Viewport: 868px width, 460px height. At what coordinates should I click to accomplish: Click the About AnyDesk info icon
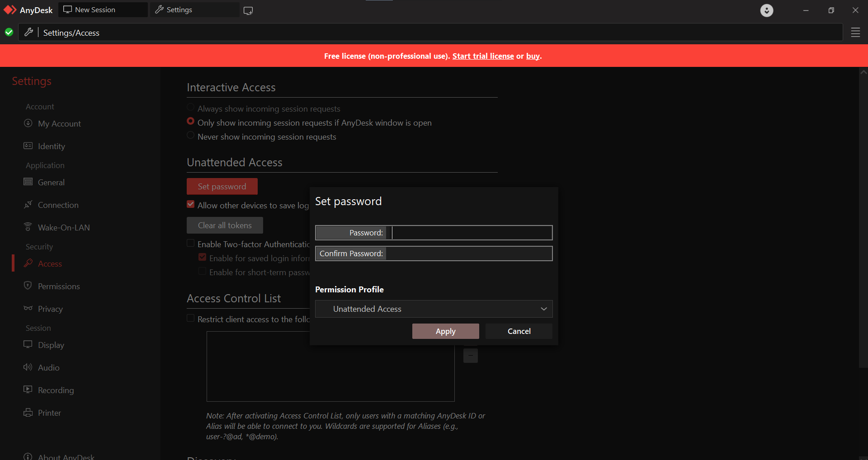tap(28, 456)
